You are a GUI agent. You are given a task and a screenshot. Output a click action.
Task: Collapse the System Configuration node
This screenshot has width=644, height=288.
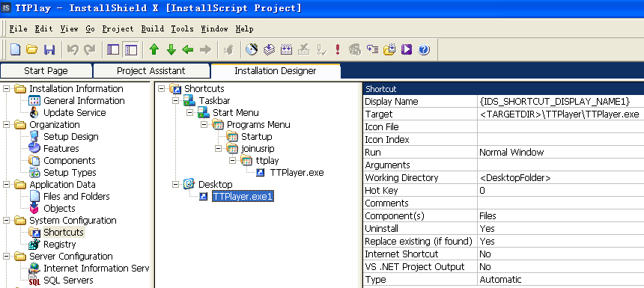(x=6, y=221)
